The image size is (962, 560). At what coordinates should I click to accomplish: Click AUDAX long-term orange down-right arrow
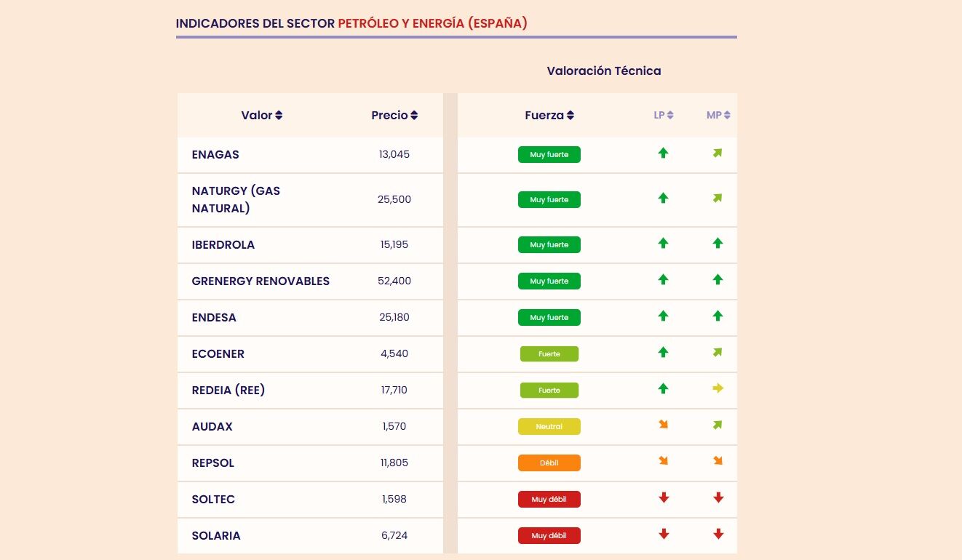coord(663,425)
